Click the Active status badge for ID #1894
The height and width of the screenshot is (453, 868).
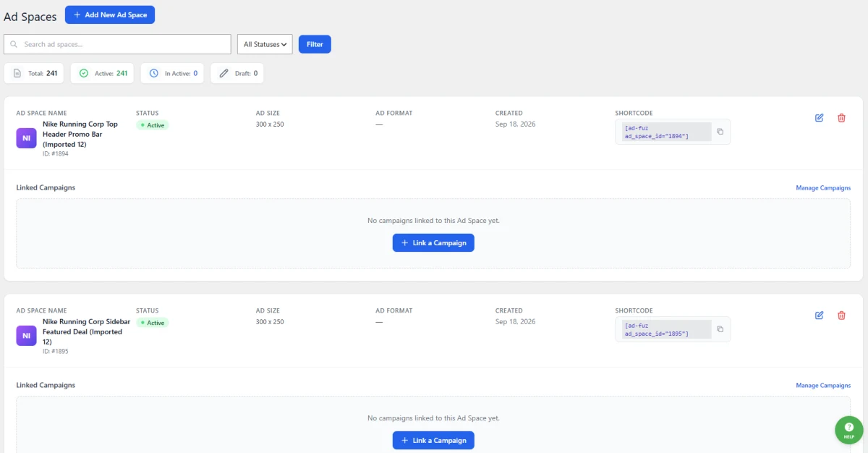[x=153, y=125]
